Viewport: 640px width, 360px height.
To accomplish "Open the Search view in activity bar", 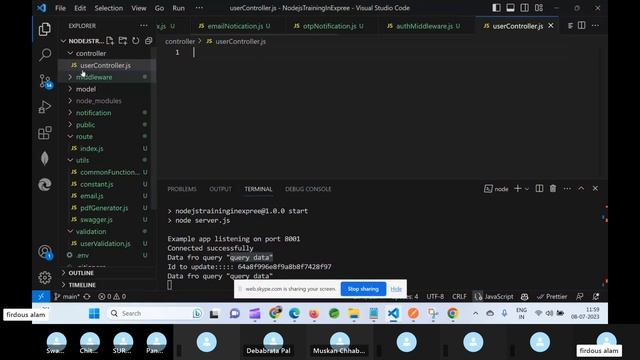I will click(44, 55).
